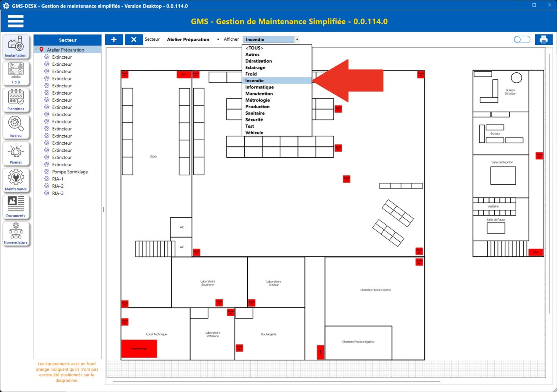Collapse the Atelier Préparation tree node
This screenshot has width=557, height=392.
[x=36, y=50]
